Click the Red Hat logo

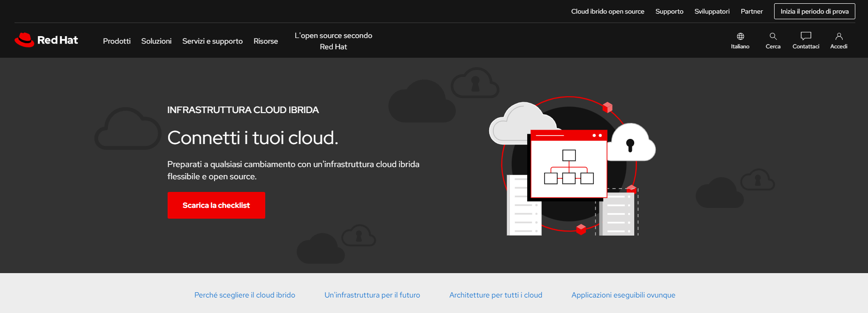tap(46, 40)
